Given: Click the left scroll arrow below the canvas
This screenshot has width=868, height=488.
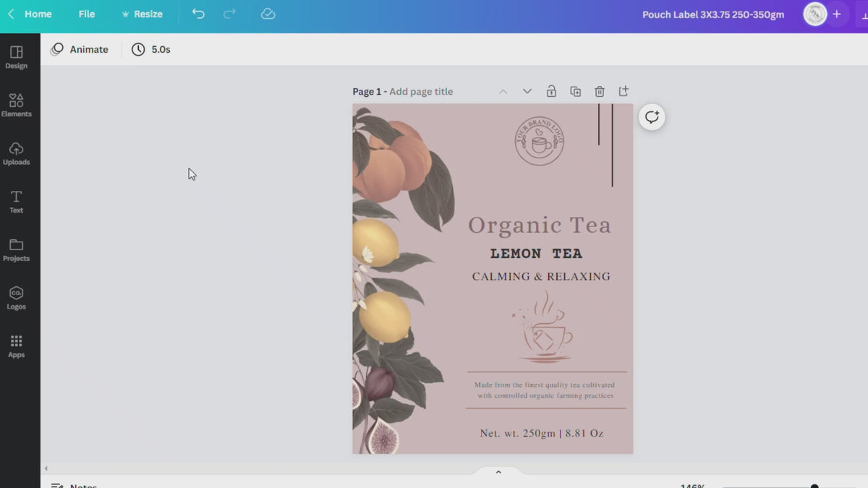Looking at the screenshot, I should [46, 468].
